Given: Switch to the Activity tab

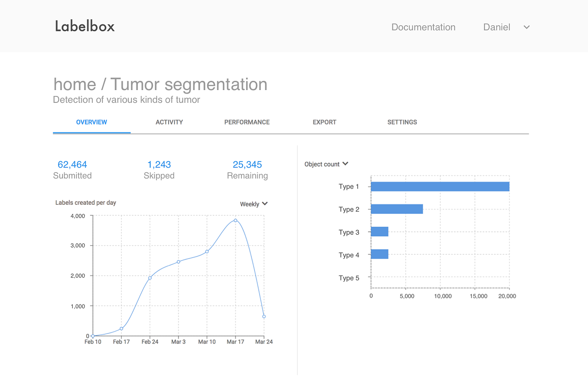Looking at the screenshot, I should pos(169,122).
